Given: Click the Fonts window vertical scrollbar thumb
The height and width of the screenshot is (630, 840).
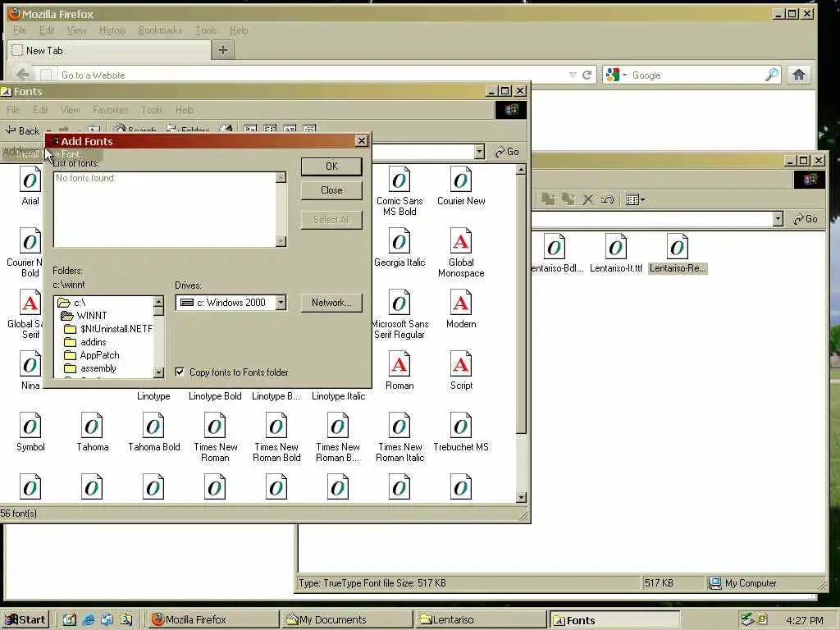Looking at the screenshot, I should [521, 304].
